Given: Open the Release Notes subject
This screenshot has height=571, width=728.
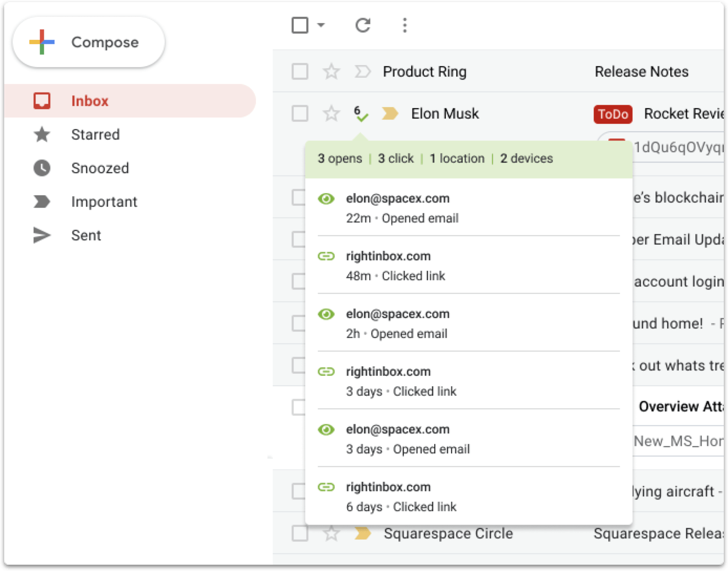Looking at the screenshot, I should [641, 71].
